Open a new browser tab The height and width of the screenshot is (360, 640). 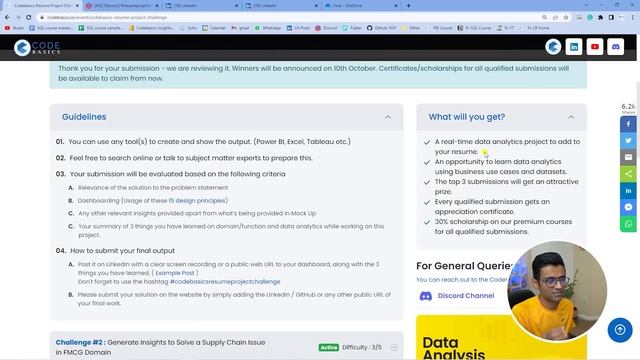[408, 6]
